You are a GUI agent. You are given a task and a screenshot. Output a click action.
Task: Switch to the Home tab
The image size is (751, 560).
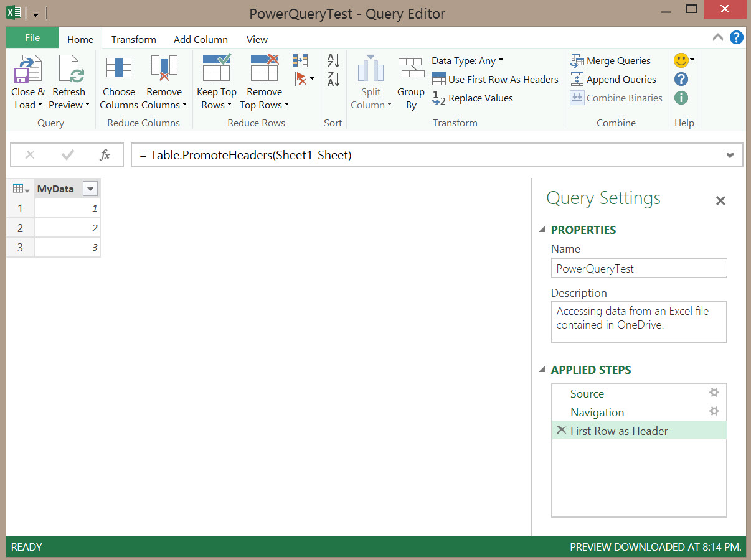point(80,39)
